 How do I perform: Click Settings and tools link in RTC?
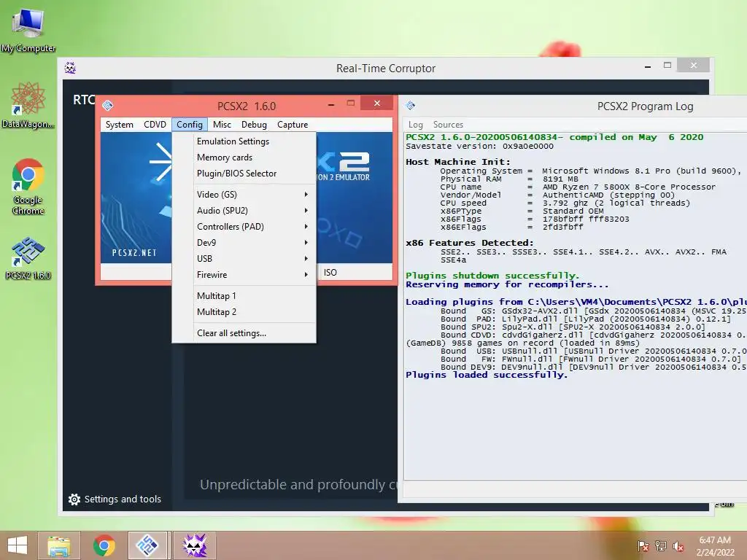click(123, 499)
